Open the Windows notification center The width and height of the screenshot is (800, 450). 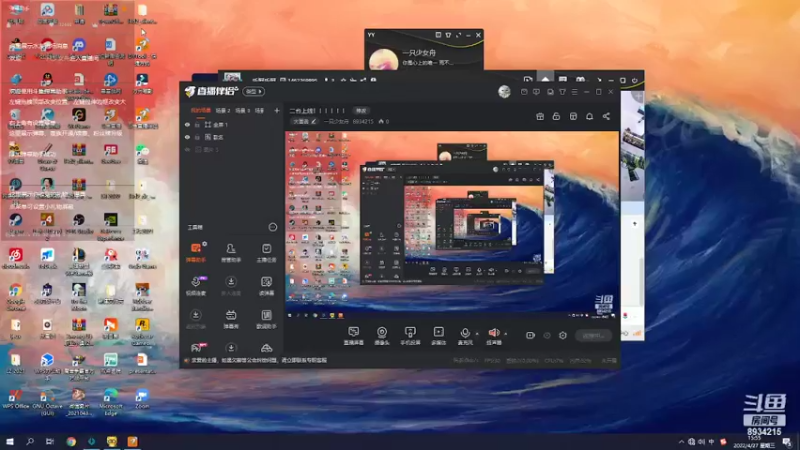[787, 442]
